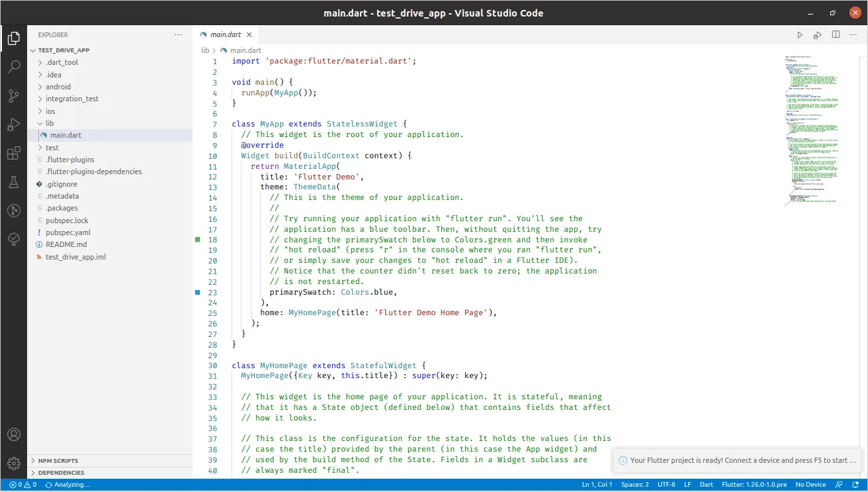Click Ln 1, Col 1 in status bar

pyautogui.click(x=597, y=485)
